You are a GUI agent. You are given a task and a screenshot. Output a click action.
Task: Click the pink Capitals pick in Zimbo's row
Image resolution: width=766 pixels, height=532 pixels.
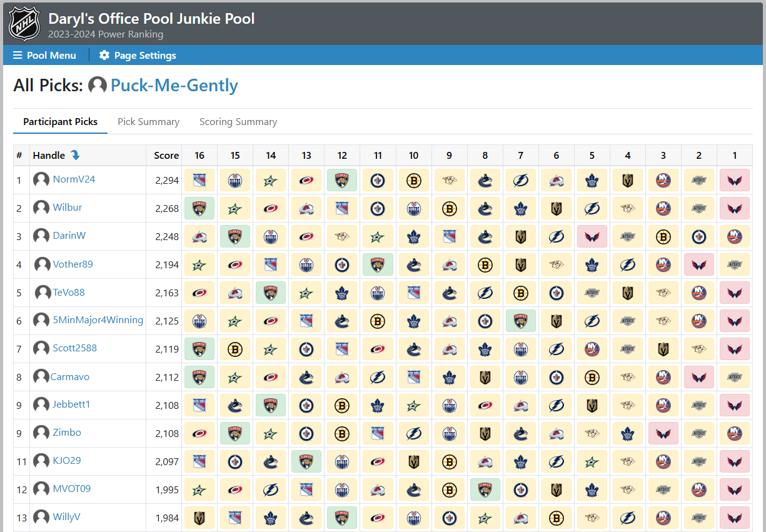(x=663, y=433)
